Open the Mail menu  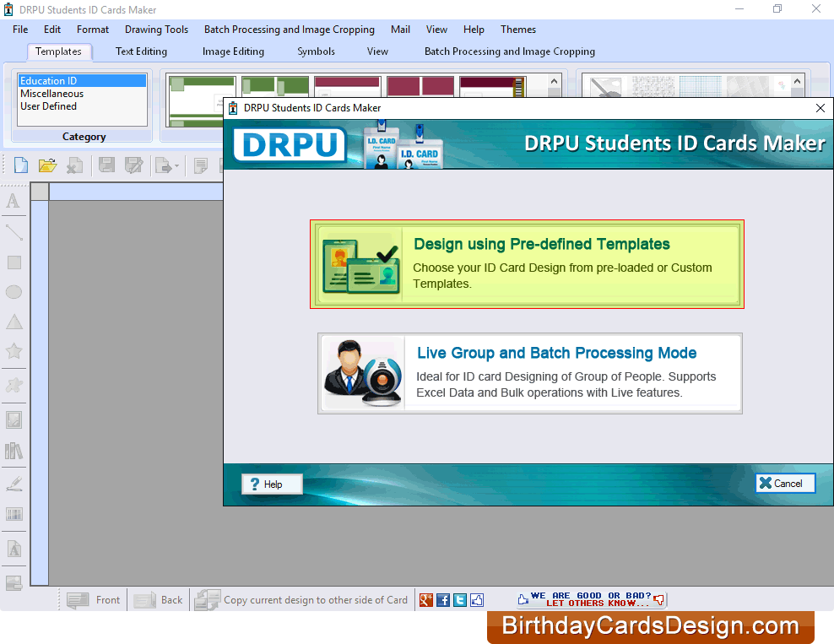point(399,30)
